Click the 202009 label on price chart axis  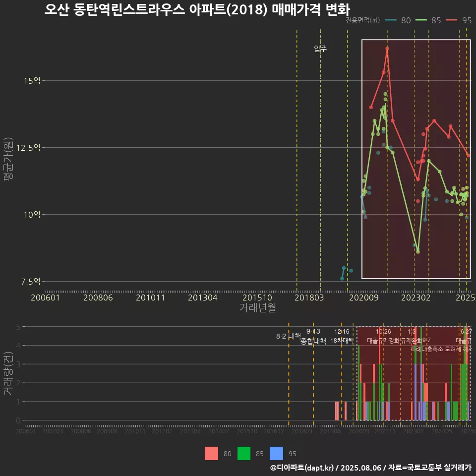tap(363, 297)
